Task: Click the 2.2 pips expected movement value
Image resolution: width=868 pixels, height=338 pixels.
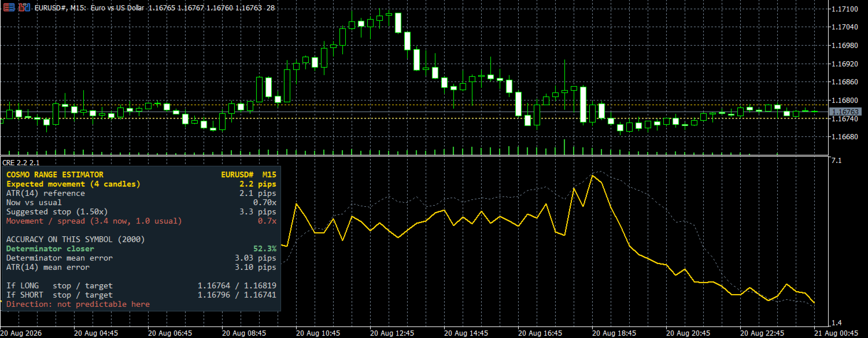Action: click(x=258, y=184)
